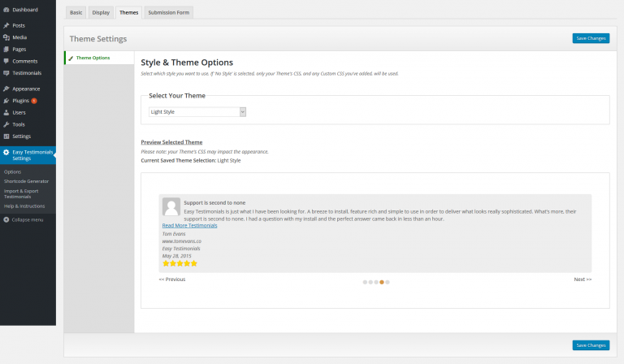Click the Plugins plug icon
Screen dimensions: 624x364
pos(6,101)
